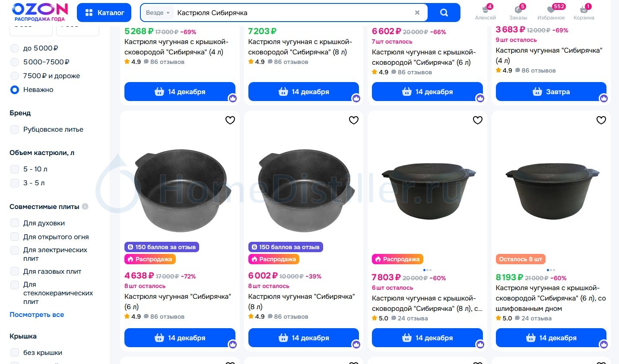The width and height of the screenshot is (619, 364).
Task: Click the magnifier search button
Action: tap(444, 13)
